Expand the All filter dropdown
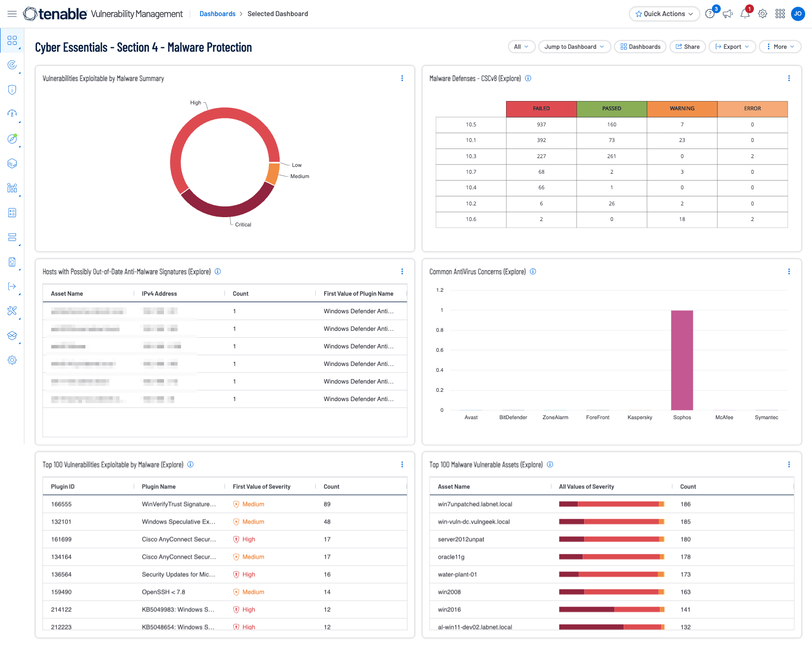The image size is (812, 649). tap(521, 47)
